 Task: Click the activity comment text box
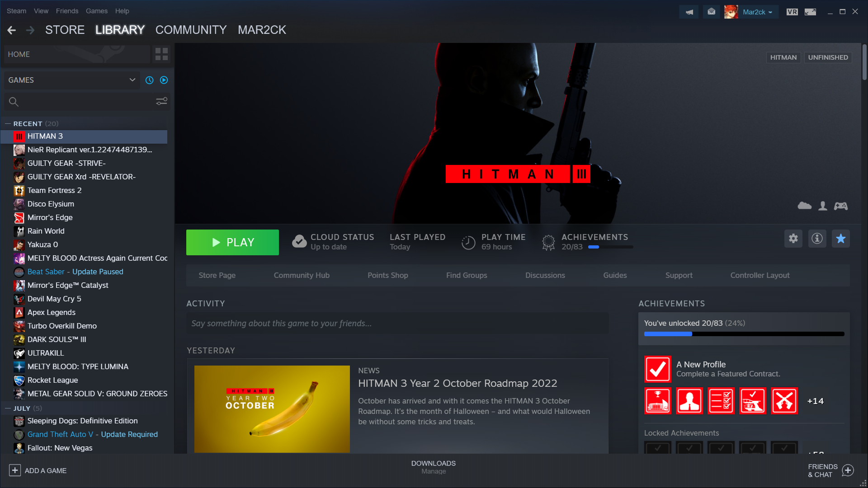pyautogui.click(x=397, y=324)
